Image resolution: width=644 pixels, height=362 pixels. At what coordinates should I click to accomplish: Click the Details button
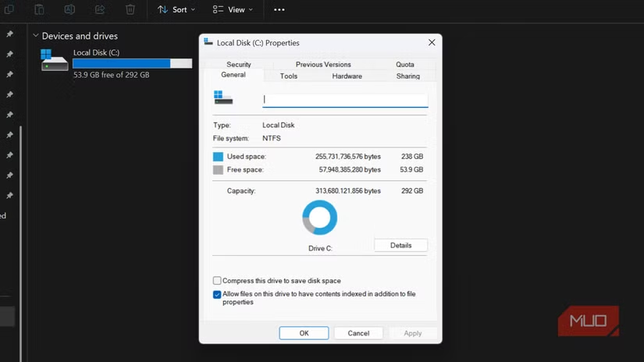pyautogui.click(x=400, y=245)
